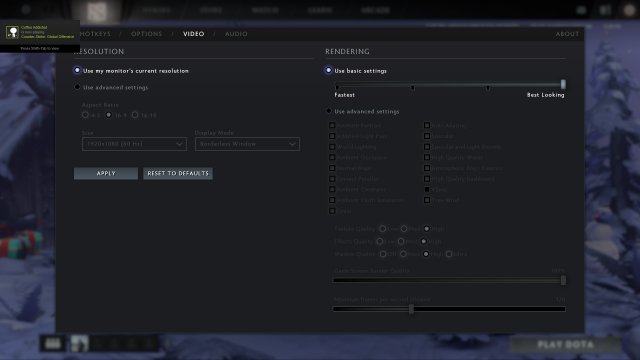640x360 pixels.
Task: Toggle the Ambient Creatures checkbox
Action: 332,189
